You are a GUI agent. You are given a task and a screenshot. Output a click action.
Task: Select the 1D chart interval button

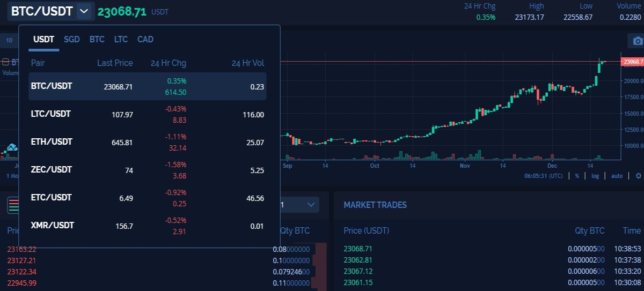pyautogui.click(x=9, y=41)
